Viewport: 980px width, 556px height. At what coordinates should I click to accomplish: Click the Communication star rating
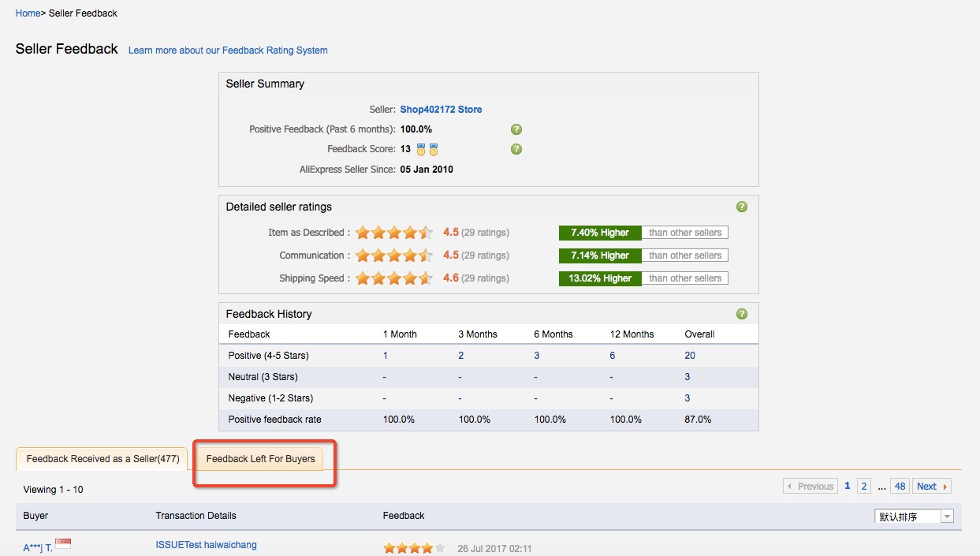point(394,256)
